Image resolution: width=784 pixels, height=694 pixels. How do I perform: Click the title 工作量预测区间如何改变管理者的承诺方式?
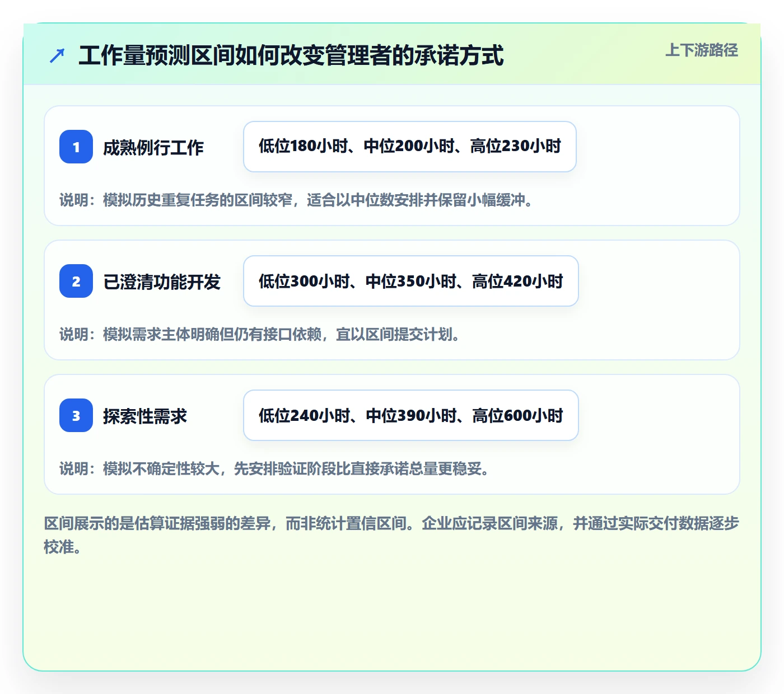[291, 56]
